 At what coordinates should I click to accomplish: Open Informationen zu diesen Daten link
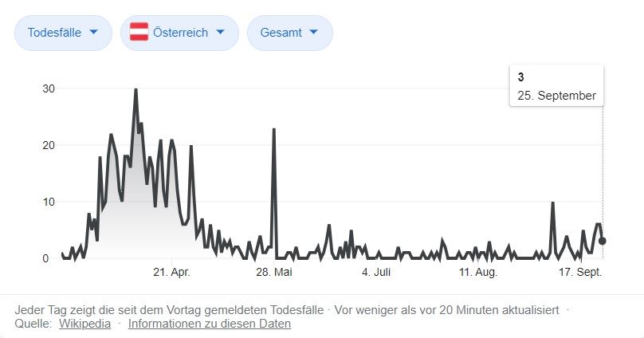click(209, 324)
